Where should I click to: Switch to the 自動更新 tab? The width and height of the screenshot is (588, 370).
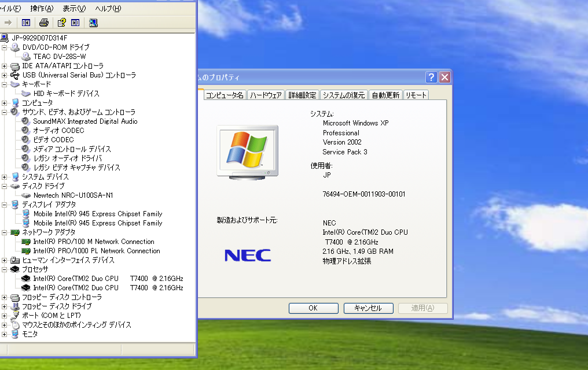[385, 95]
